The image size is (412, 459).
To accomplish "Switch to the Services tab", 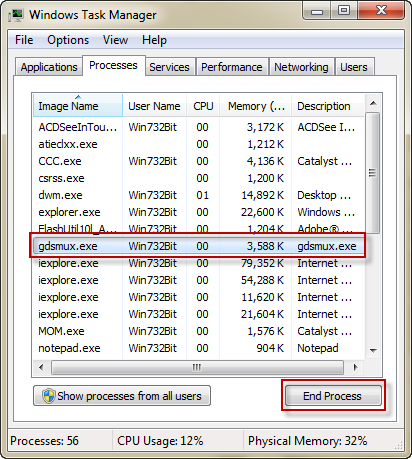I will pyautogui.click(x=169, y=67).
